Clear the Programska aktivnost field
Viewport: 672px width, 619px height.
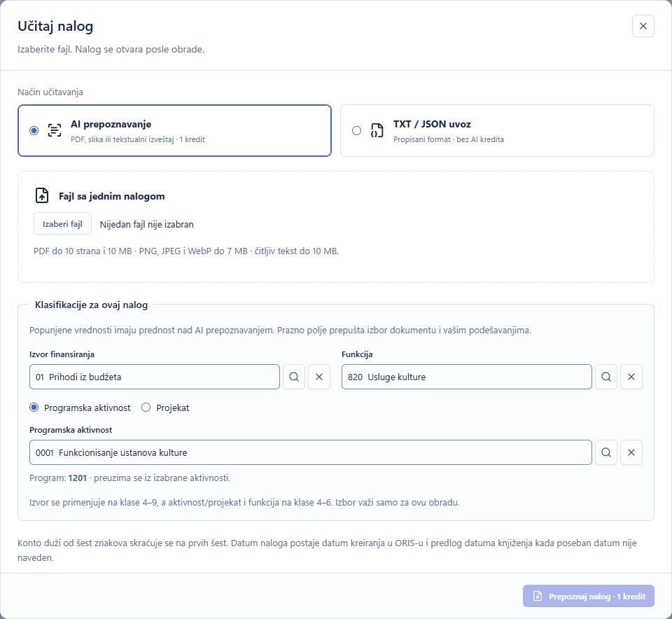pos(631,452)
